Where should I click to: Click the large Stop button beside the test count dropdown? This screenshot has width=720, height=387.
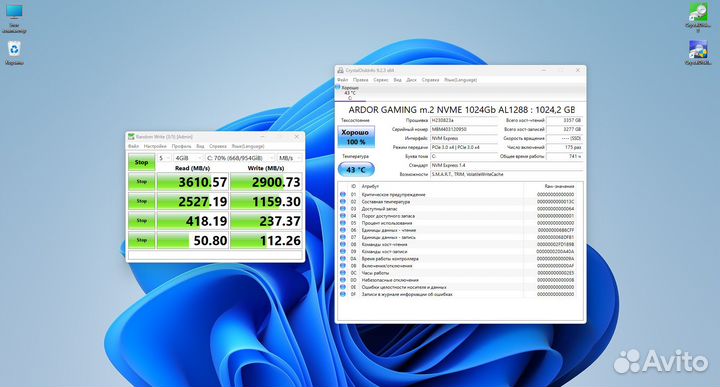pos(141,162)
